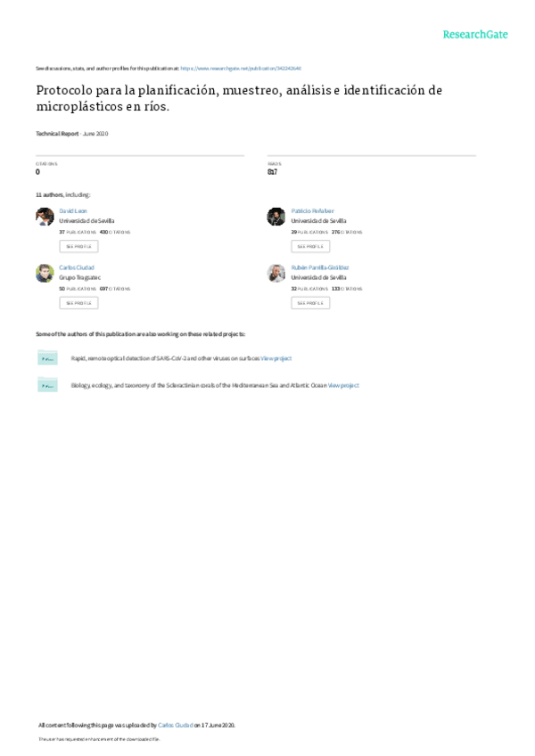Click the ResearchGate logo
This screenshot has width=535, height=756.
pyautogui.click(x=475, y=35)
